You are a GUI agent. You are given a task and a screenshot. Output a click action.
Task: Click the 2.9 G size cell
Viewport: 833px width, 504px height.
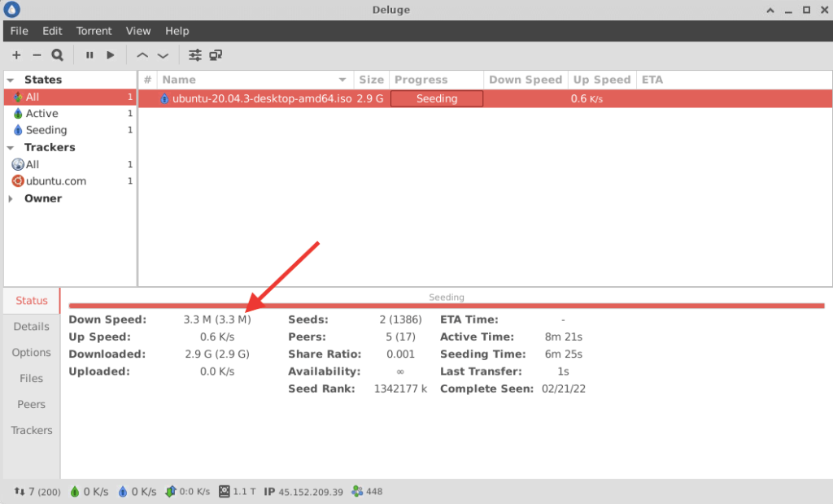[370, 99]
